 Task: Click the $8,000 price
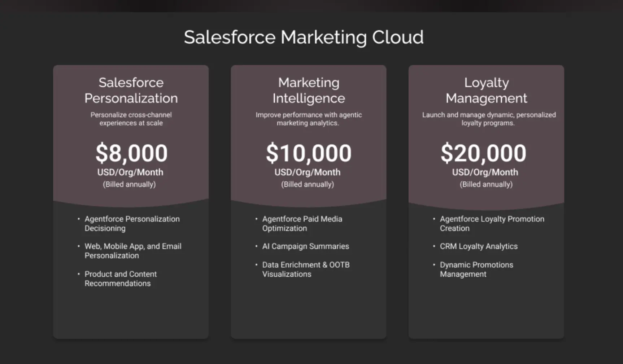pyautogui.click(x=131, y=153)
